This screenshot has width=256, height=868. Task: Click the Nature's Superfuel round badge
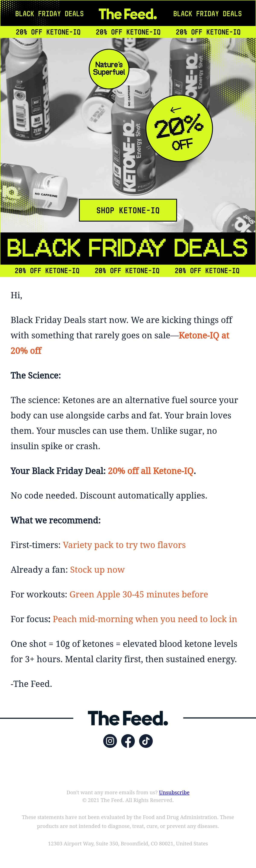click(x=109, y=69)
